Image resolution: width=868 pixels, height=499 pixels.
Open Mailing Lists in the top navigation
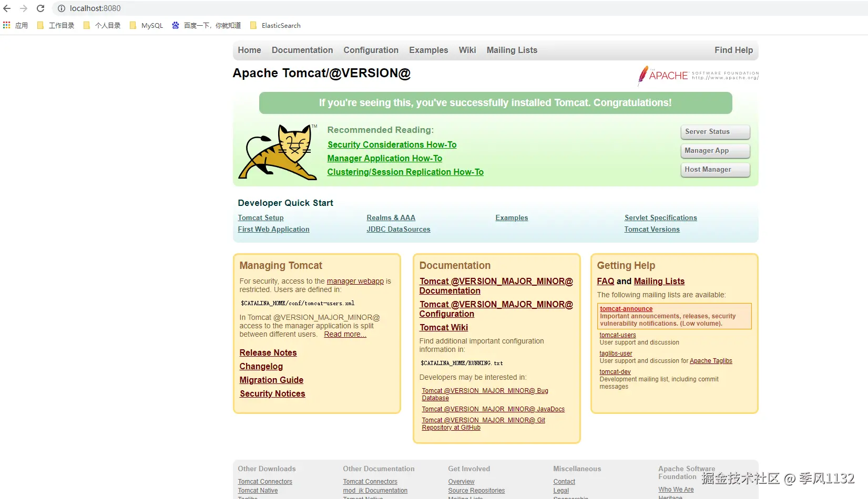tap(512, 50)
